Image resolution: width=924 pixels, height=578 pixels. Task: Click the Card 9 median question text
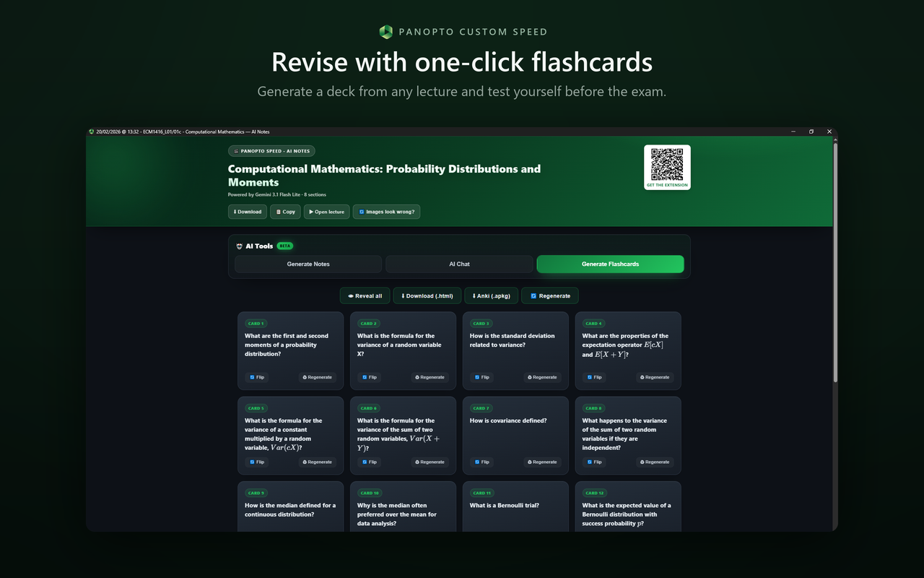290,510
